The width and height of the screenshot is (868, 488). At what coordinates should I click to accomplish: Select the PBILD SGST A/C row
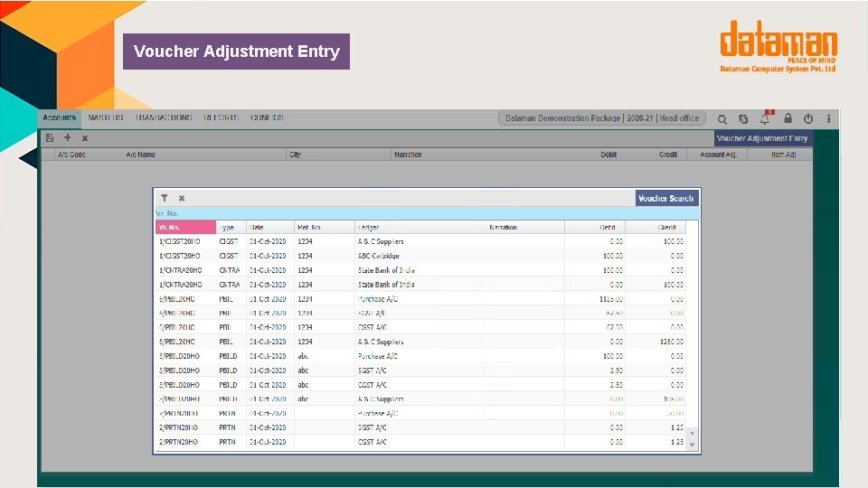[420, 371]
